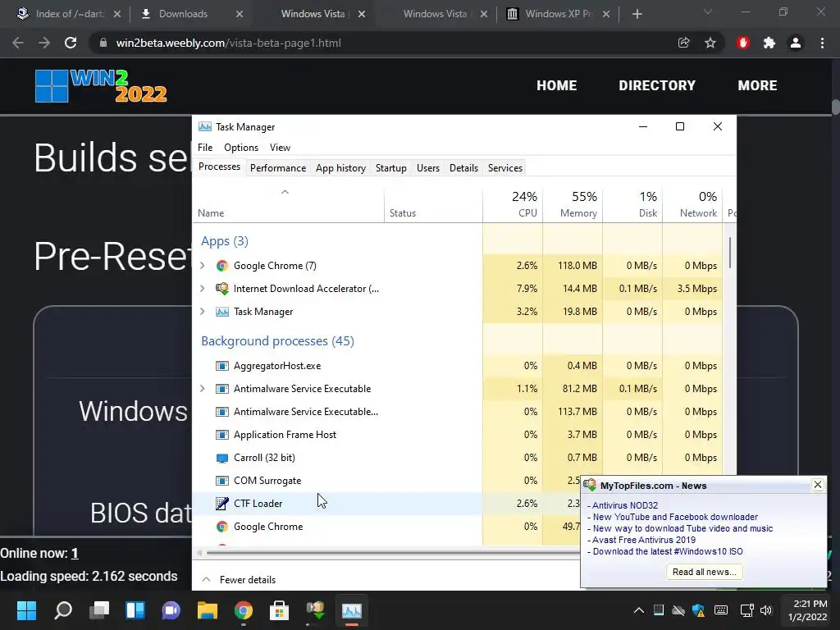
Task: Close the MyTopFiles.com news popup
Action: click(x=818, y=485)
